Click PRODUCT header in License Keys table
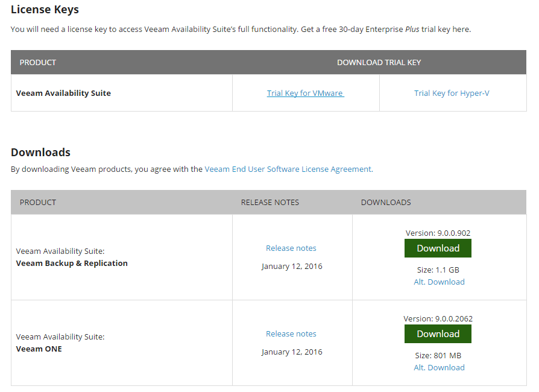Image resolution: width=539 pixels, height=392 pixels. (38, 63)
